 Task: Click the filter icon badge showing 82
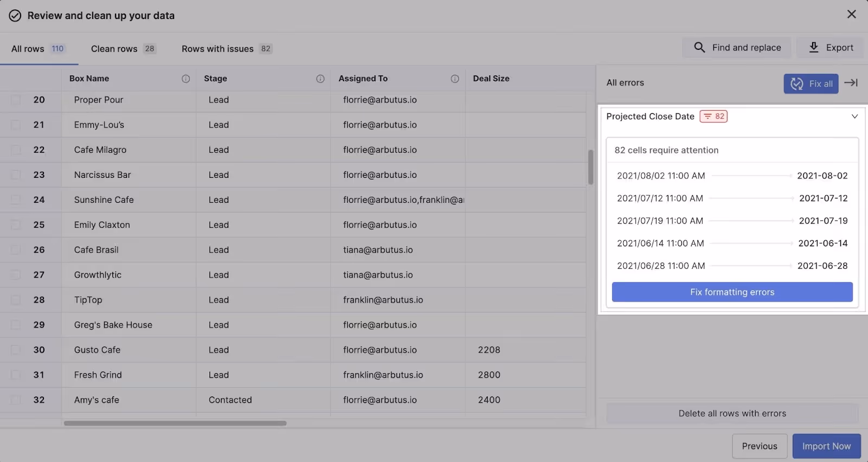pos(713,116)
